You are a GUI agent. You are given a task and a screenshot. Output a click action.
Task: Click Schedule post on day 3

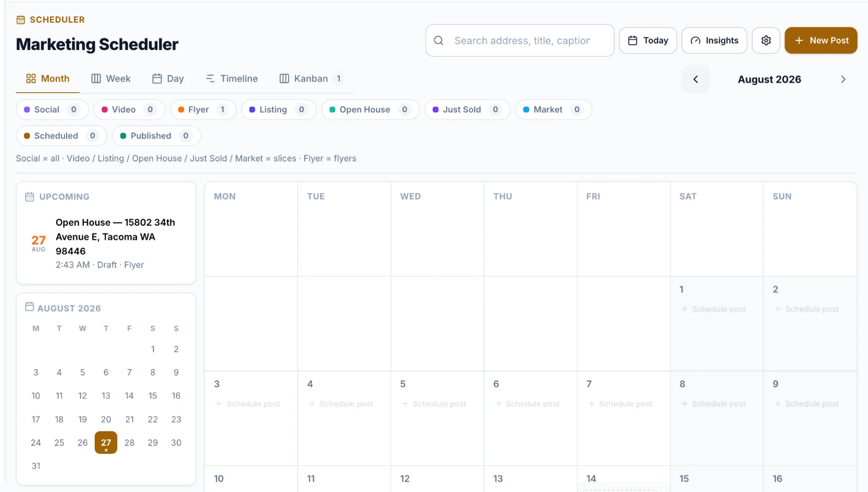pyautogui.click(x=248, y=404)
